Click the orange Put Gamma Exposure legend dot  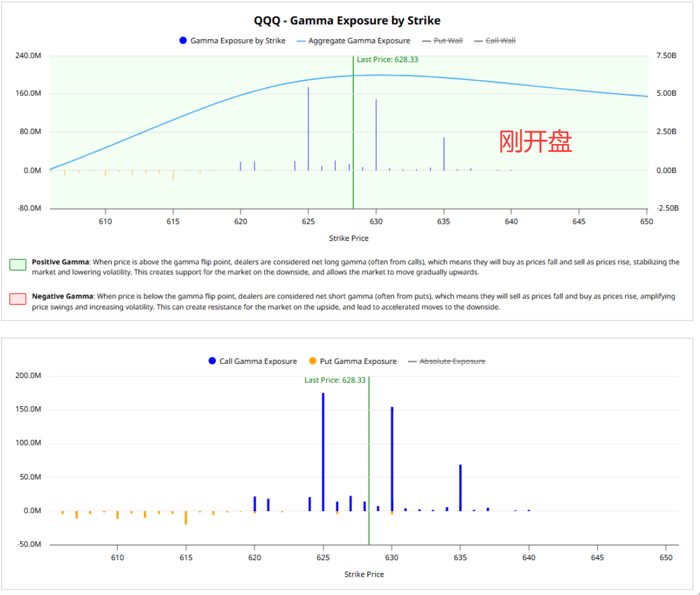(x=313, y=362)
